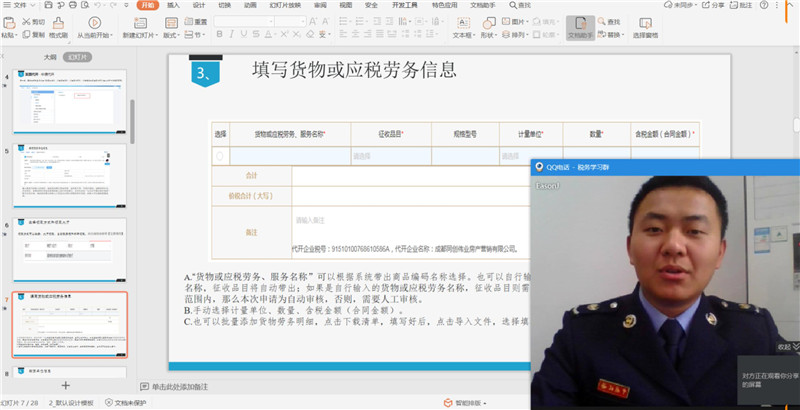
Task: Open font size combo box
Action: click(x=290, y=21)
